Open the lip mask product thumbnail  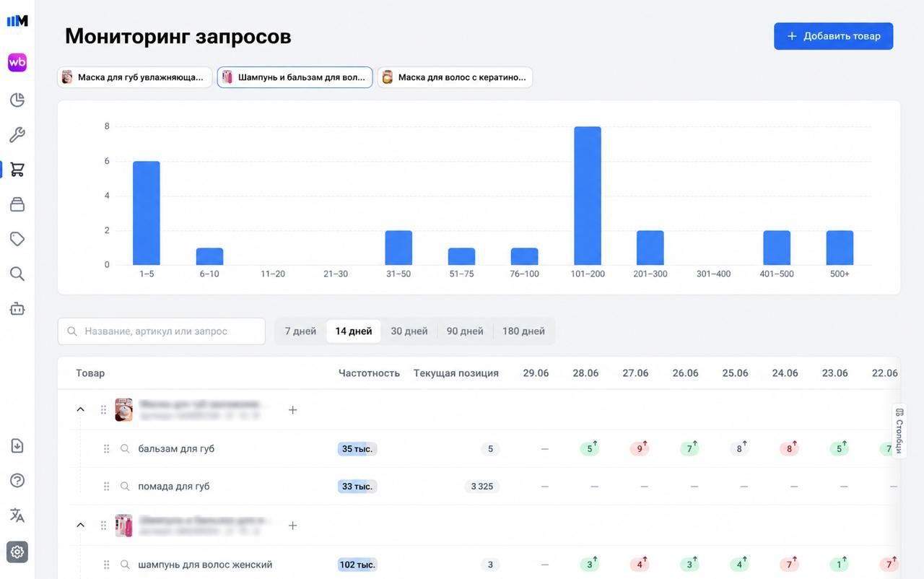click(x=123, y=409)
